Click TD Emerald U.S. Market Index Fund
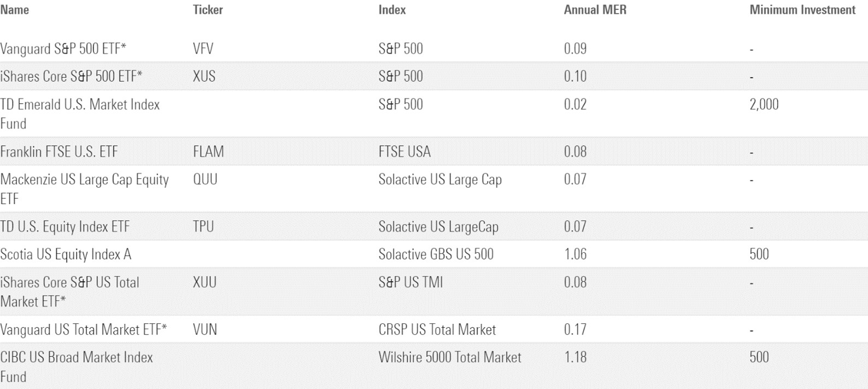This screenshot has height=389, width=868. click(x=80, y=113)
